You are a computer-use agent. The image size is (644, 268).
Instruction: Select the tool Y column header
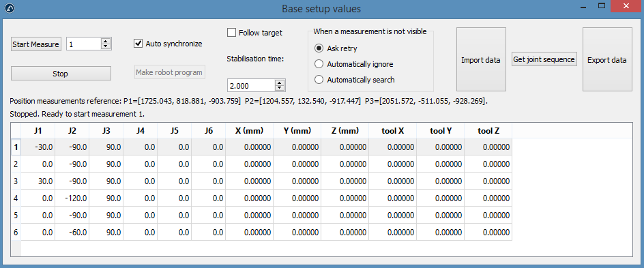[441, 131]
